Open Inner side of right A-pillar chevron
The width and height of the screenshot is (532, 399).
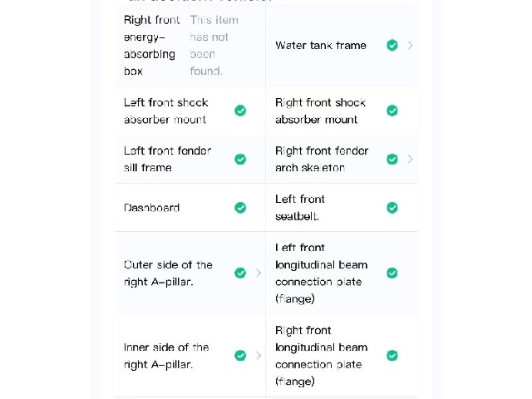[259, 356]
